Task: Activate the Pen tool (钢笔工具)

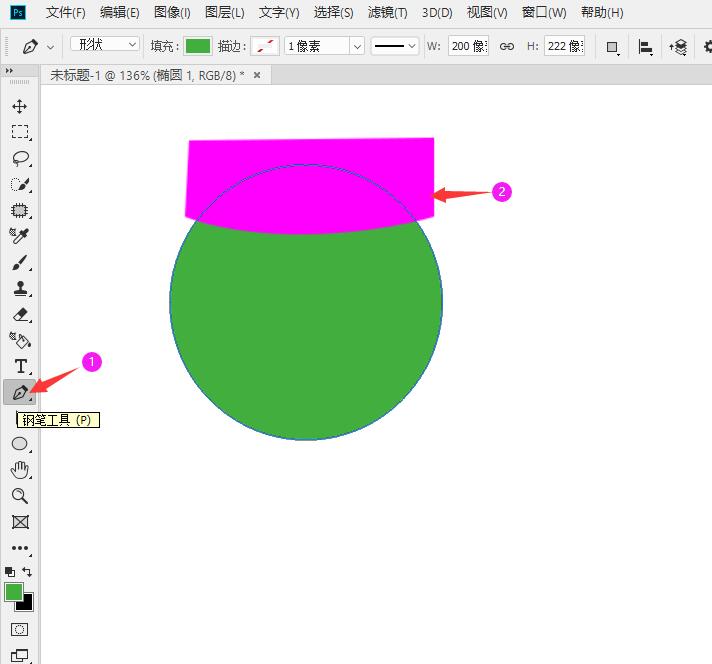Action: click(19, 393)
